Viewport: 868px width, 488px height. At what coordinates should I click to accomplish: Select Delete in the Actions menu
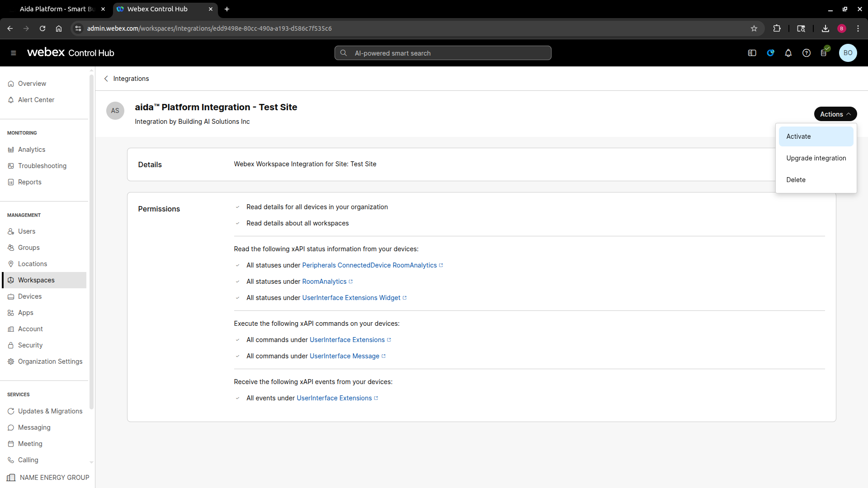tap(796, 180)
